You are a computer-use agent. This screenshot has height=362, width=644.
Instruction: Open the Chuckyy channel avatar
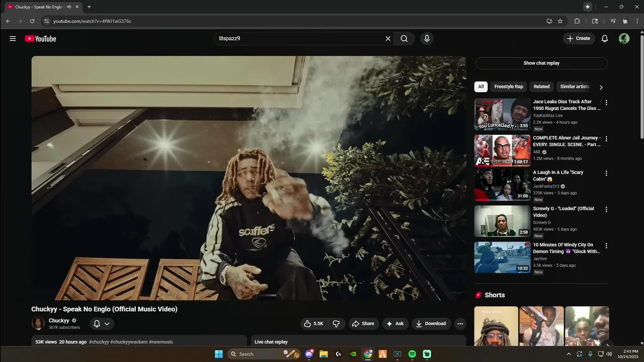click(x=38, y=323)
